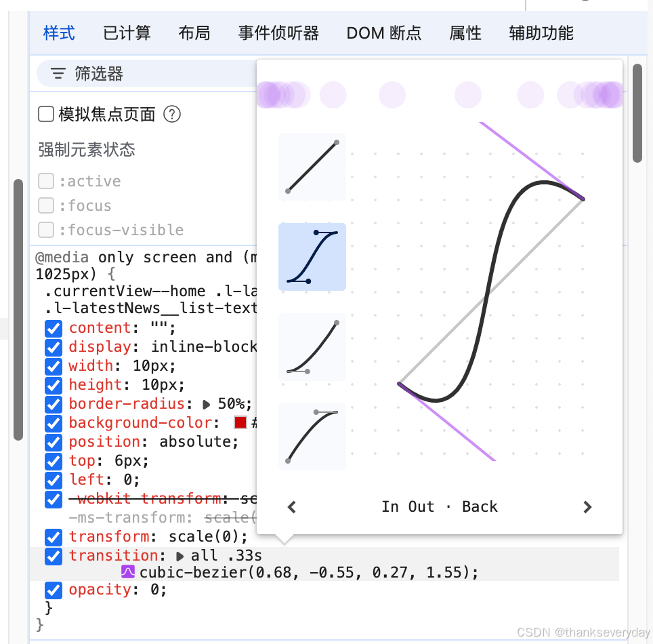Screen dimensions: 653x644
Task: Edit the cubic-bezier(0.68, -0.55, 0.27, 1.55) value
Action: click(309, 572)
